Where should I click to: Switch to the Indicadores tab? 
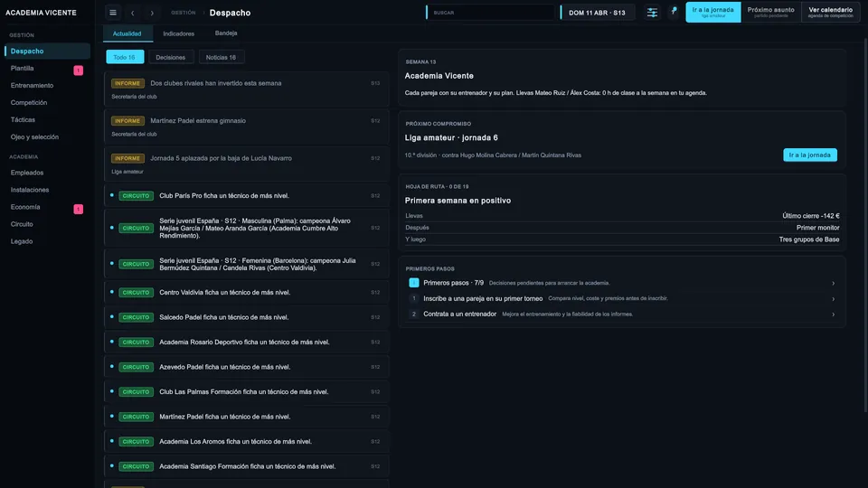click(178, 33)
